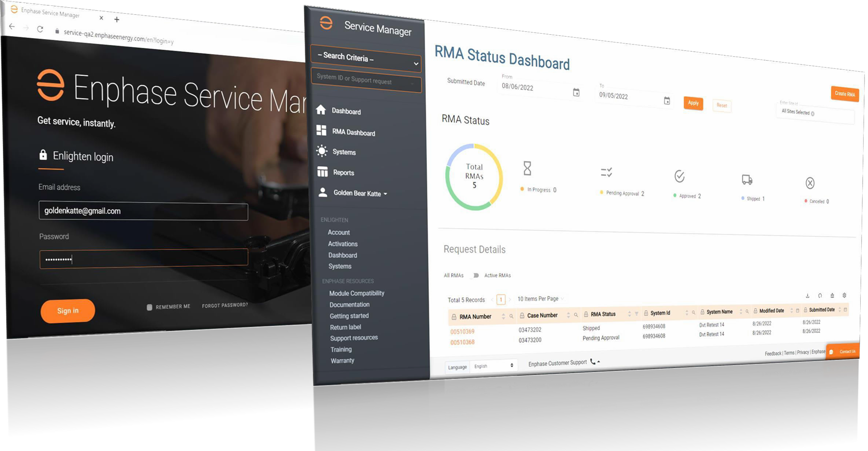
Task: Click the search icon in System Id column
Action: [694, 313]
